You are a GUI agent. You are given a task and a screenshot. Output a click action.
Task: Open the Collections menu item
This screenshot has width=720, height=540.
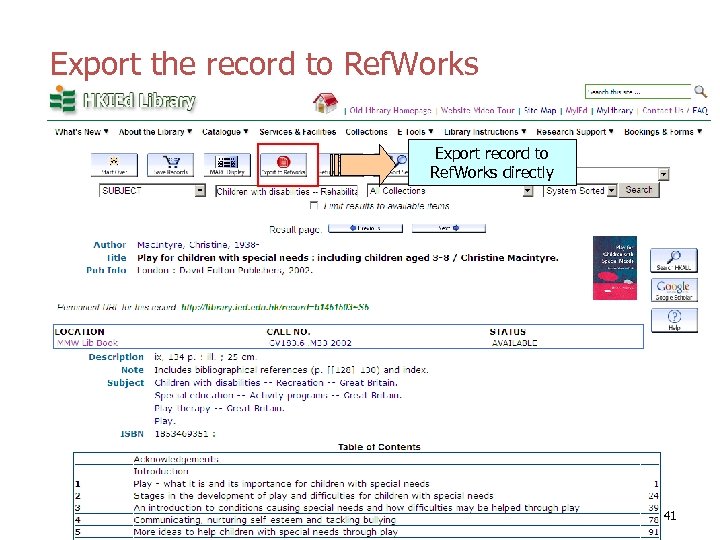pos(366,132)
